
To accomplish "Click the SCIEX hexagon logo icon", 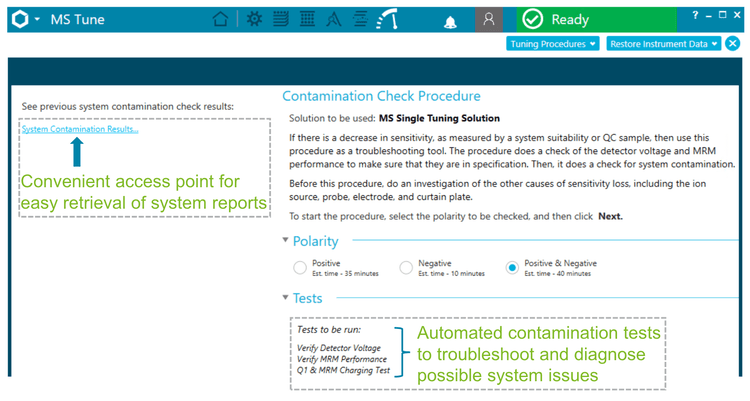I will [20, 20].
